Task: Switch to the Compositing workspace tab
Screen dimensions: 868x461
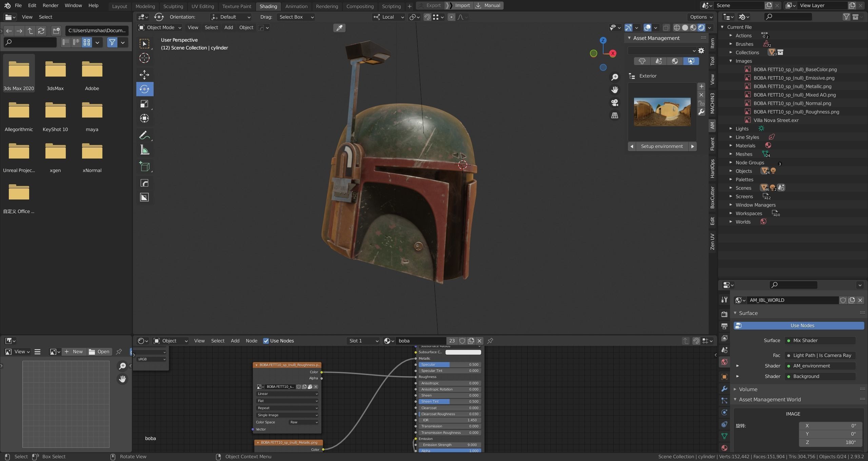Action: (360, 6)
